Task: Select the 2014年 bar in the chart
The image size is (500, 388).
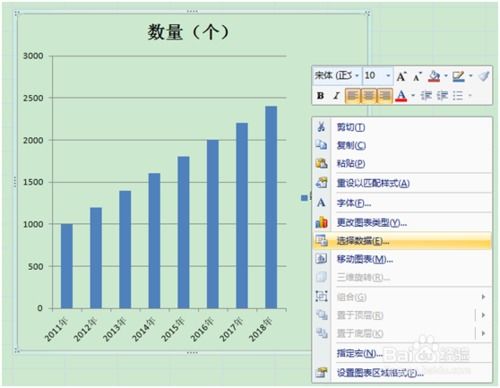Action: [x=154, y=241]
